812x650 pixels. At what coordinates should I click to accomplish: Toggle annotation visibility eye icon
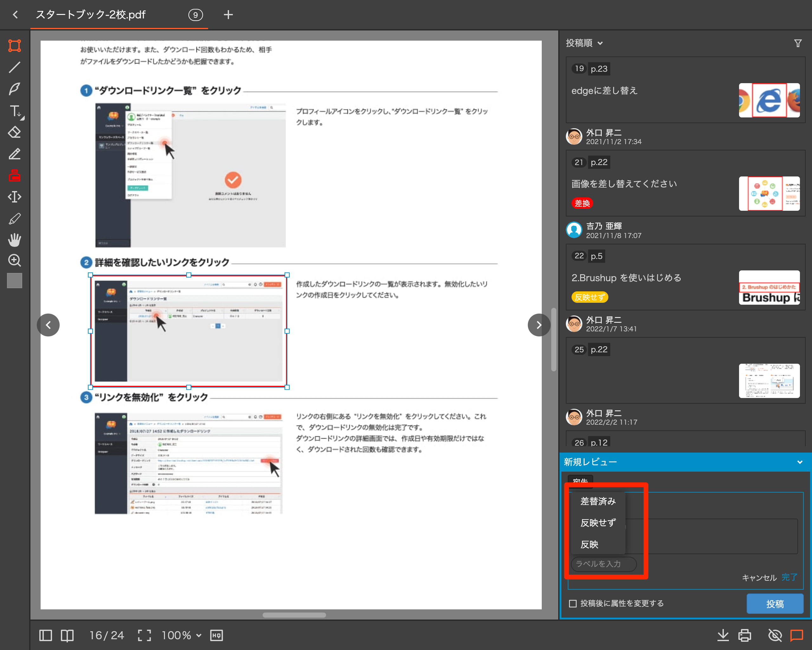click(775, 635)
